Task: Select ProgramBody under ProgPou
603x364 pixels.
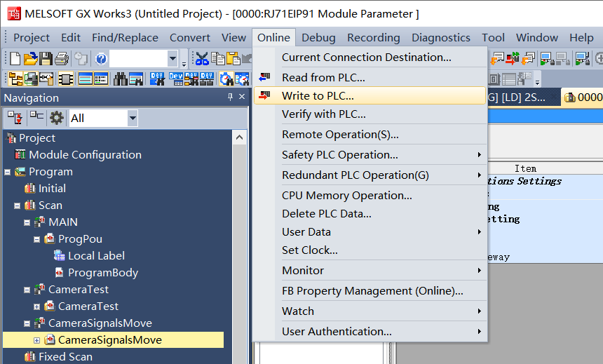Action: tap(102, 273)
